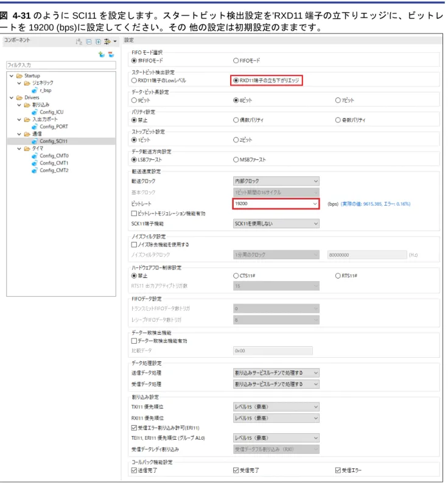Click the add component icon
This screenshot has width=448, height=483.
pyautogui.click(x=102, y=55)
